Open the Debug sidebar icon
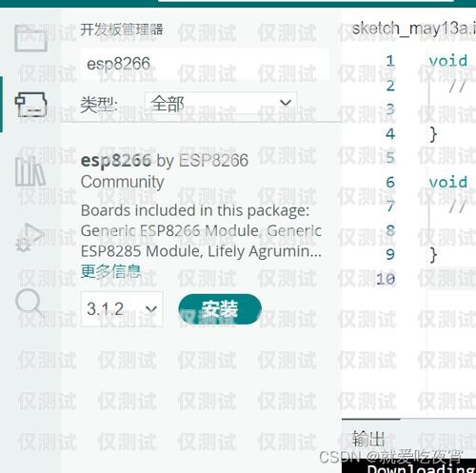 pyautogui.click(x=30, y=237)
